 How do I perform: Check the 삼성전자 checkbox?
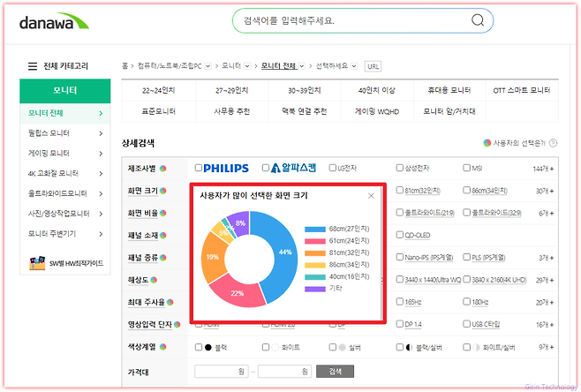click(399, 168)
